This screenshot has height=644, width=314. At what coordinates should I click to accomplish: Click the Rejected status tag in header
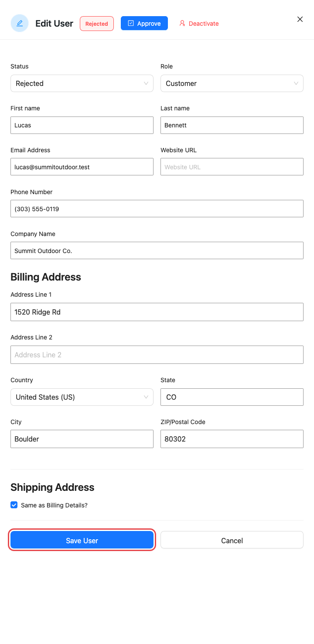pyautogui.click(x=97, y=24)
